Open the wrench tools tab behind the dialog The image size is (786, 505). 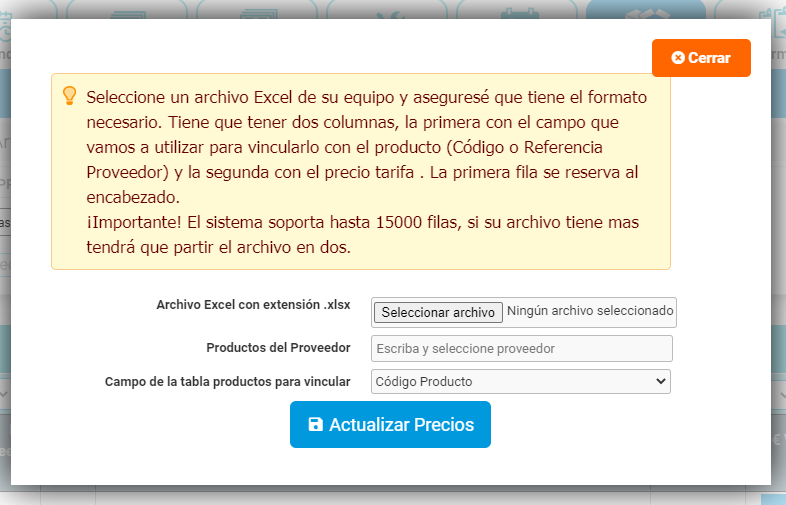click(x=386, y=10)
